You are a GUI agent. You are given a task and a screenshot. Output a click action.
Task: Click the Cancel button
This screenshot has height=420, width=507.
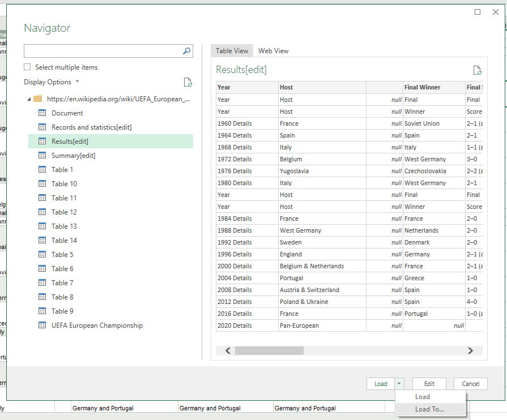(x=470, y=384)
